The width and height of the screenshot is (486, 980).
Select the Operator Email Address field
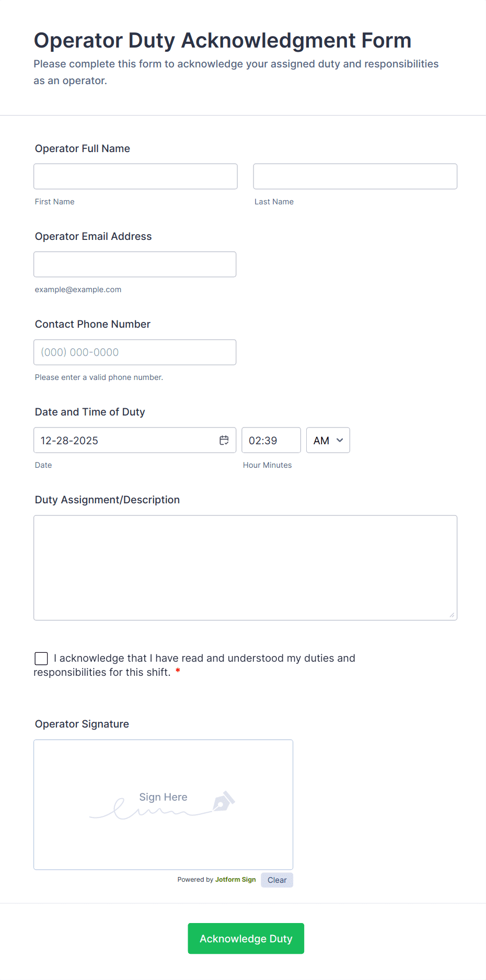(x=134, y=264)
